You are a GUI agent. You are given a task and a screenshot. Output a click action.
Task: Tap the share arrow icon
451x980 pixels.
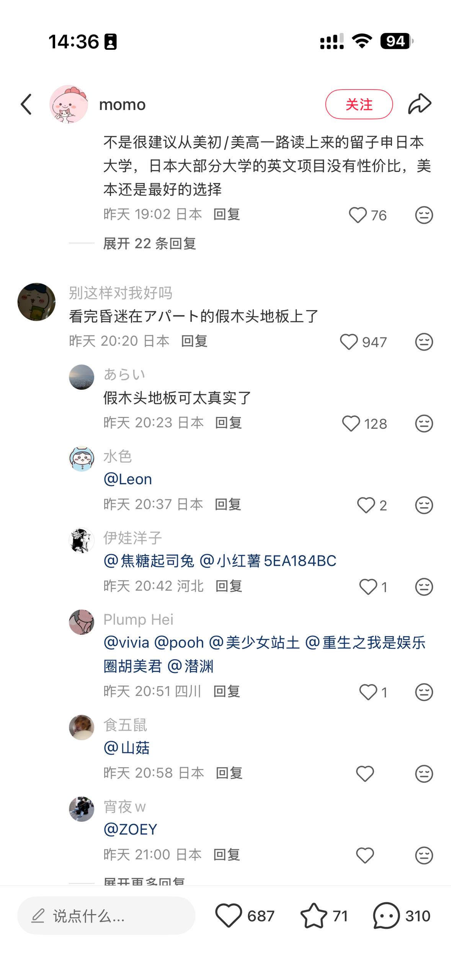coord(420,104)
